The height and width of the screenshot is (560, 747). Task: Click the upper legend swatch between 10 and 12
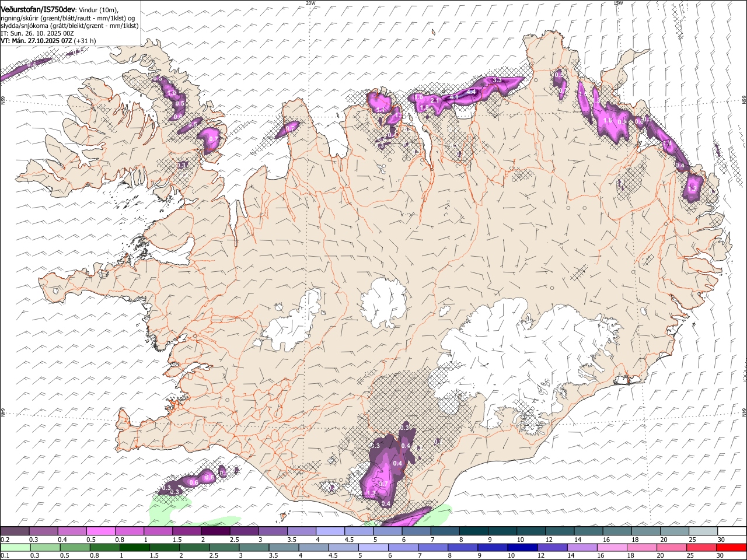point(530,531)
